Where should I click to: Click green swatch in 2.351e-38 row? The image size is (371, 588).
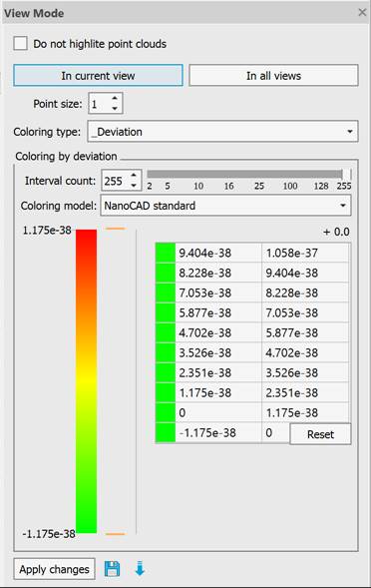[166, 372]
